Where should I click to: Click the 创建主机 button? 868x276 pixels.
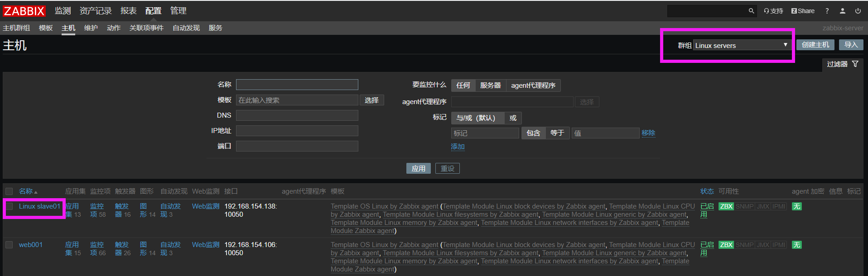coord(815,45)
